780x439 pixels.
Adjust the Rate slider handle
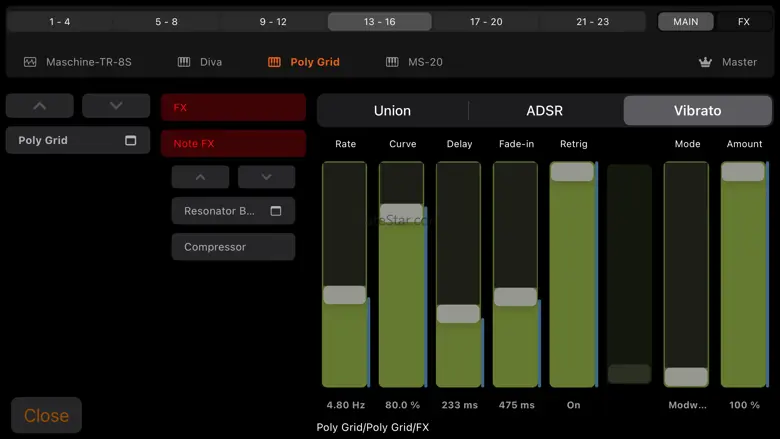(344, 295)
